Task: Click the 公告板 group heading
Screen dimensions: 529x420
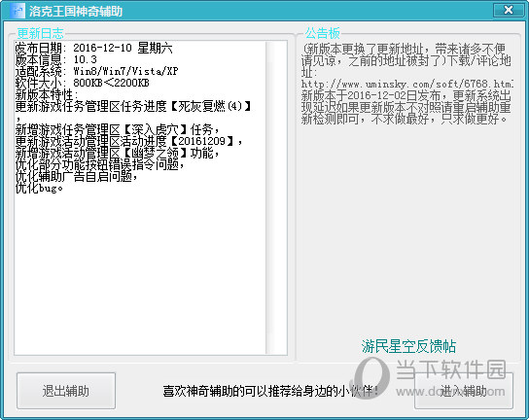Action: (323, 33)
